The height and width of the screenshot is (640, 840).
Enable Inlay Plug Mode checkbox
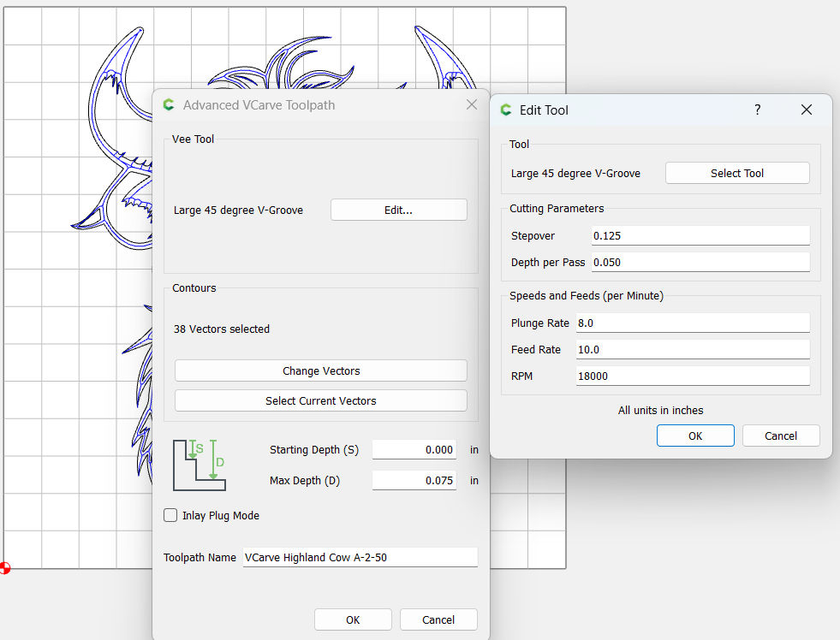(170, 515)
